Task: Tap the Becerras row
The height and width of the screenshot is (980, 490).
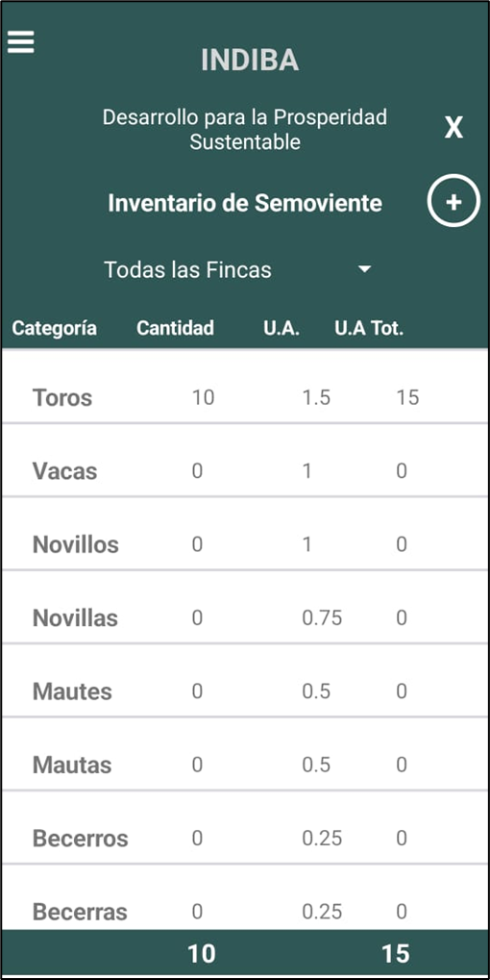Action: [245, 898]
